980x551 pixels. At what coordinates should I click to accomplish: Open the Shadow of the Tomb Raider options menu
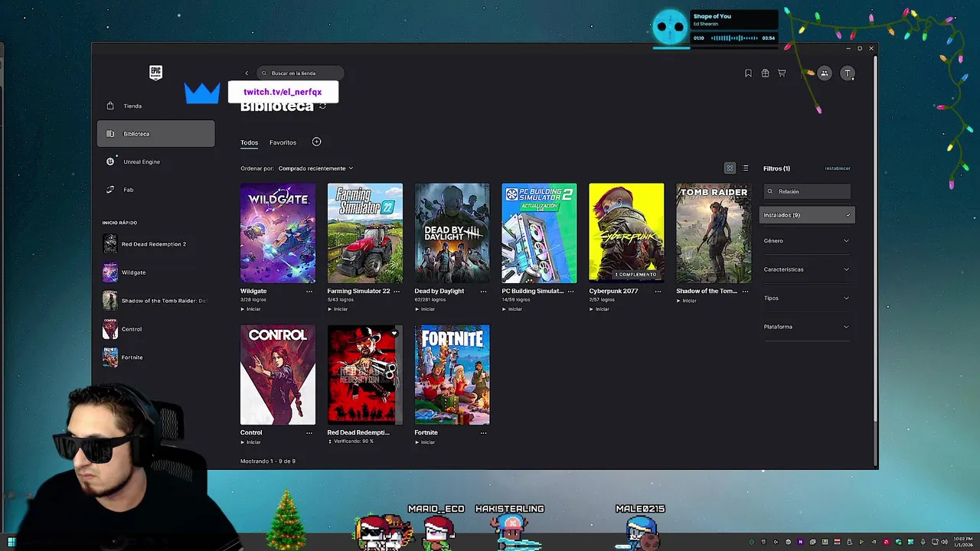pyautogui.click(x=745, y=292)
